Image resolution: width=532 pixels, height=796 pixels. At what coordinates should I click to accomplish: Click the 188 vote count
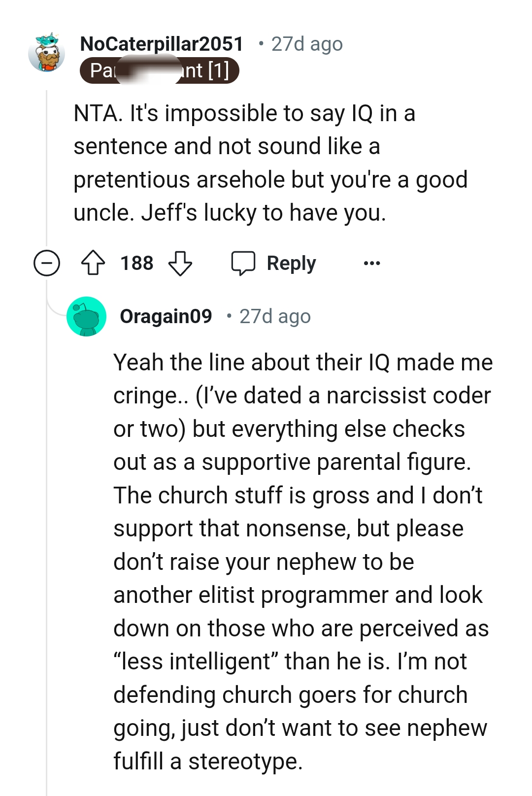[136, 263]
